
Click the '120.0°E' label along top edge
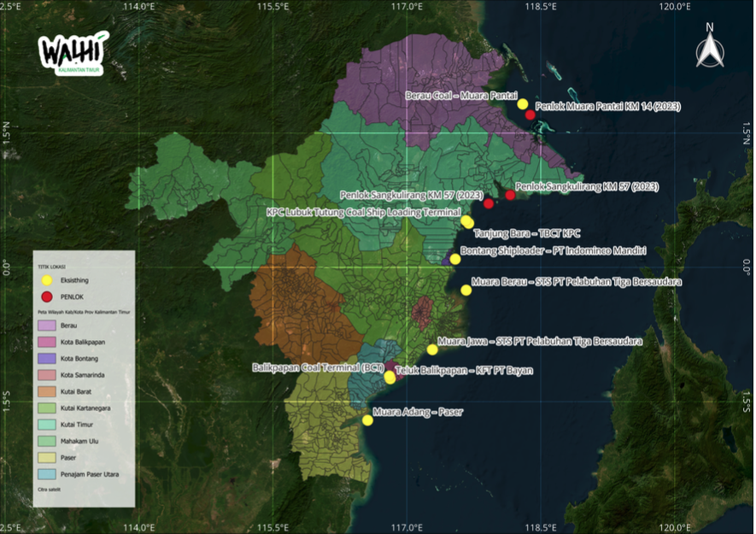tap(674, 6)
